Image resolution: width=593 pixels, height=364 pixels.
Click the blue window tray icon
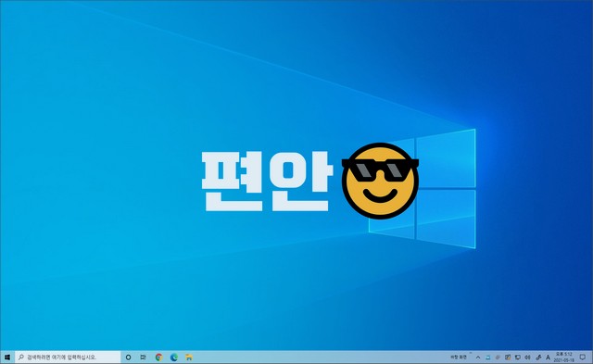click(488, 358)
